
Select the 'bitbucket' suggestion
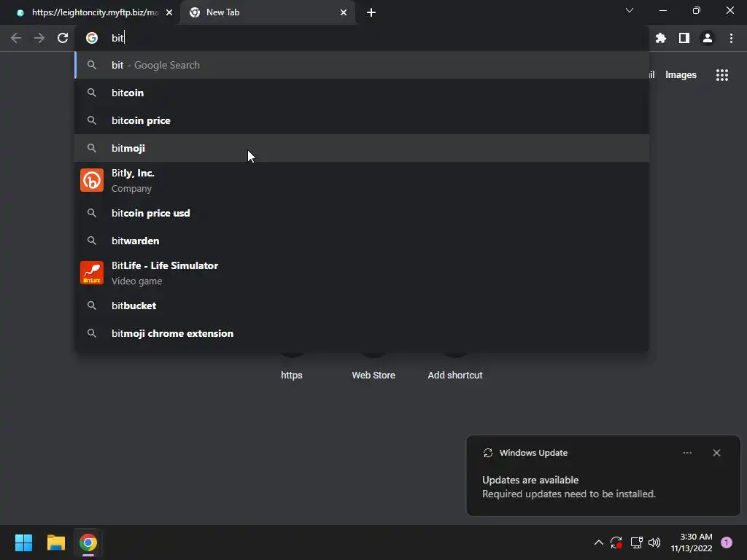[x=362, y=306]
